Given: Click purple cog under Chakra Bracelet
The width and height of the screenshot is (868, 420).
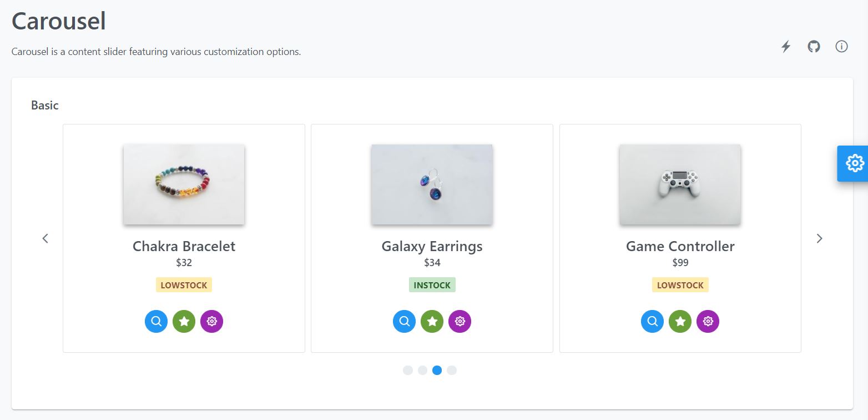Looking at the screenshot, I should pos(211,321).
